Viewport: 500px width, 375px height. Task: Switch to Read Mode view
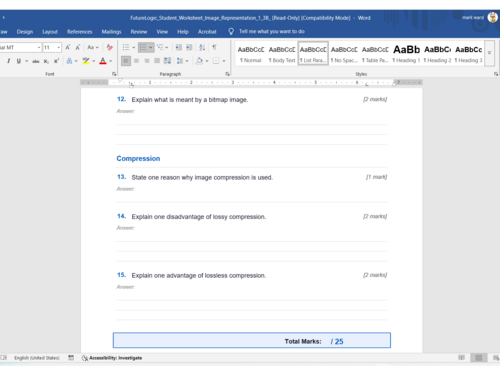tap(461, 358)
